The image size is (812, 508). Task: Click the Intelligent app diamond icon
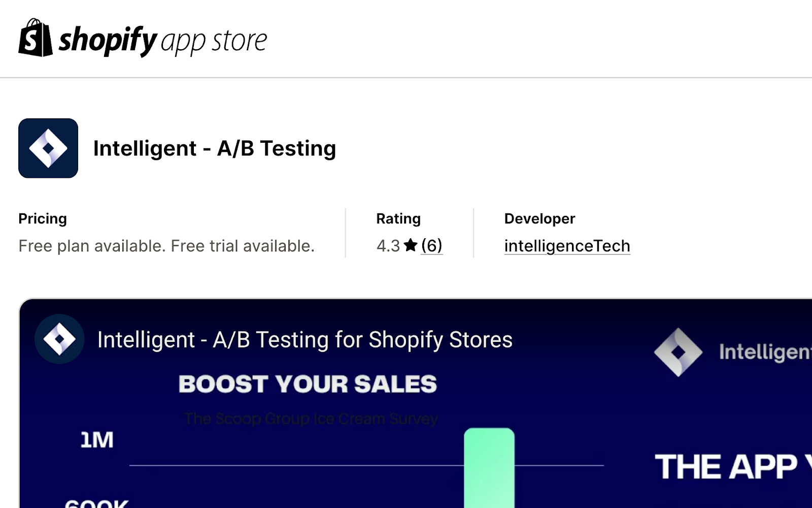[48, 148]
